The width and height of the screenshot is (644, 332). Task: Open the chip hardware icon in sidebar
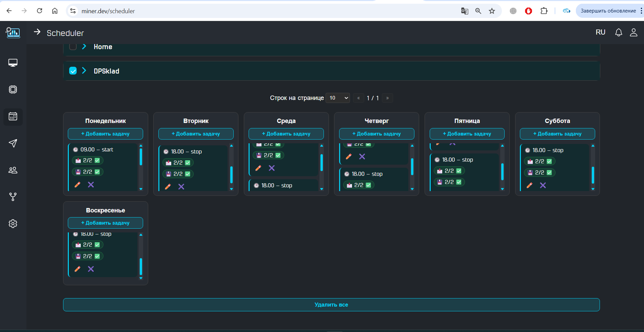(13, 89)
